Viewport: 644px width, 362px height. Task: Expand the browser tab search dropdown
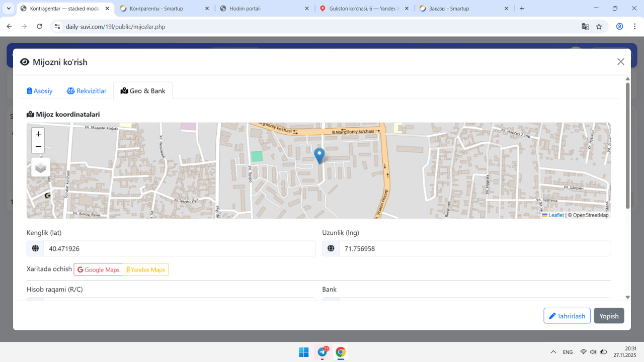tap(9, 9)
